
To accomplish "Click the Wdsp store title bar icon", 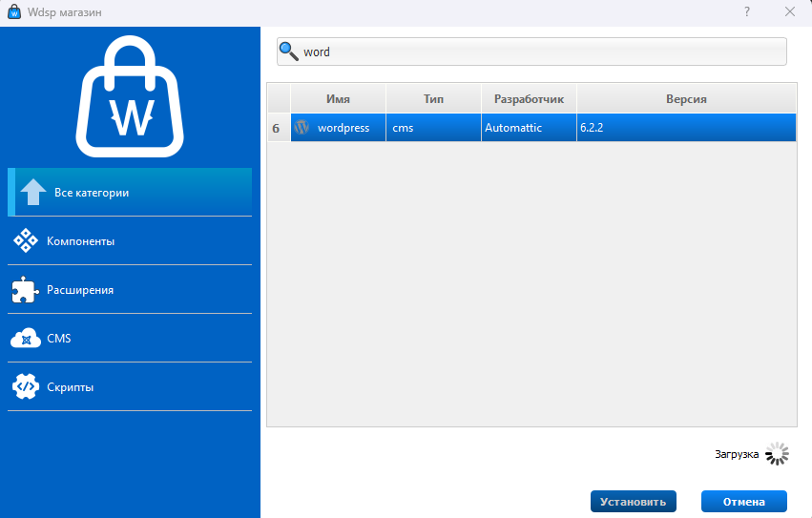I will (x=14, y=11).
